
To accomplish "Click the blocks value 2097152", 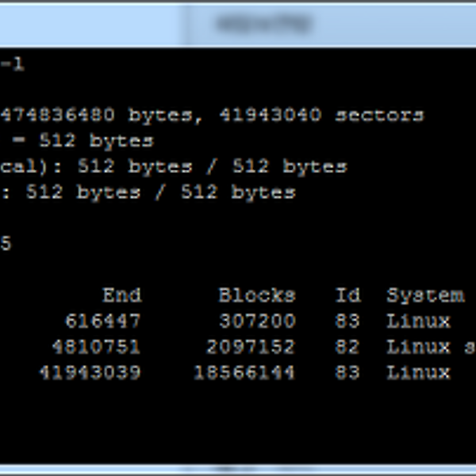I will tap(251, 347).
